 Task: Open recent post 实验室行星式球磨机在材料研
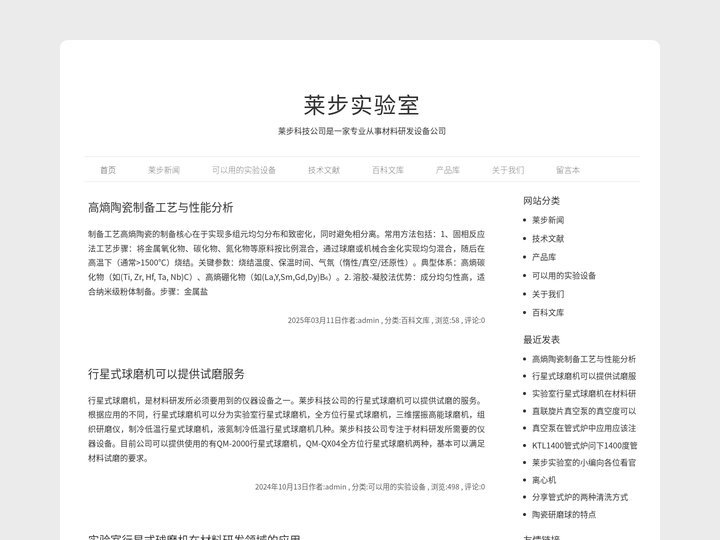(x=584, y=394)
